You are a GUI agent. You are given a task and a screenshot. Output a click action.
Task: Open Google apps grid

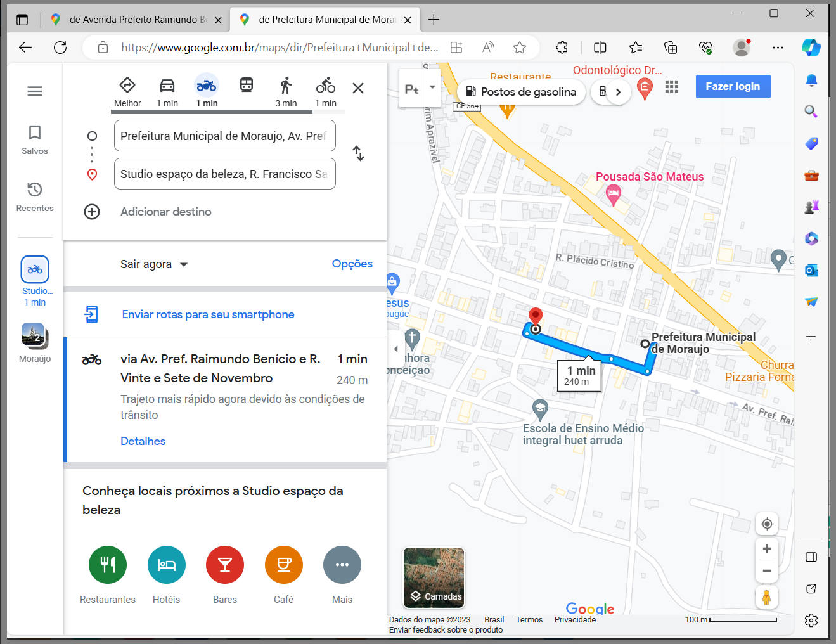point(672,87)
